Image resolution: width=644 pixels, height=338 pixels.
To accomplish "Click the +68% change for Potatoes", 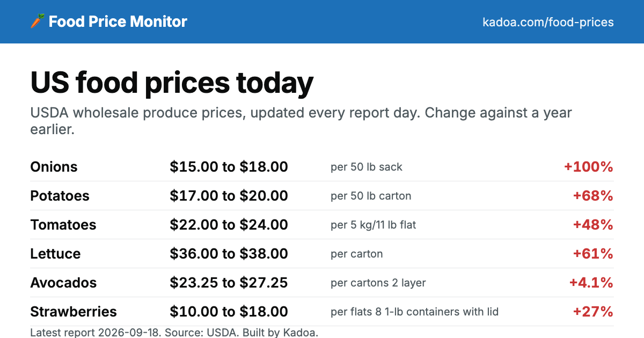I will [593, 196].
